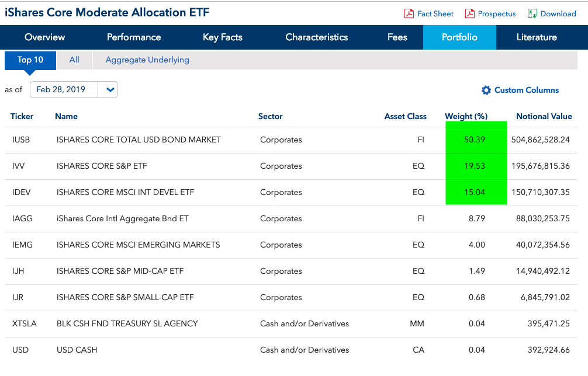The width and height of the screenshot is (588, 376).
Task: Switch to the All holdings view
Action: [x=74, y=60]
